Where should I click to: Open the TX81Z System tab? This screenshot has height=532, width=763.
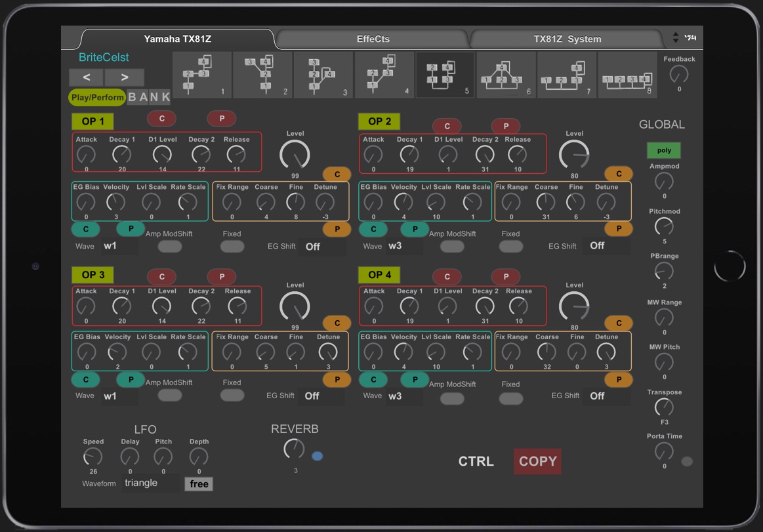pos(567,39)
